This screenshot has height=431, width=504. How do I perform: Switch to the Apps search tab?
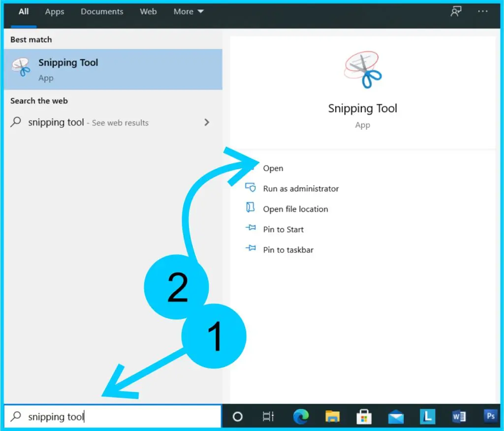pos(55,12)
